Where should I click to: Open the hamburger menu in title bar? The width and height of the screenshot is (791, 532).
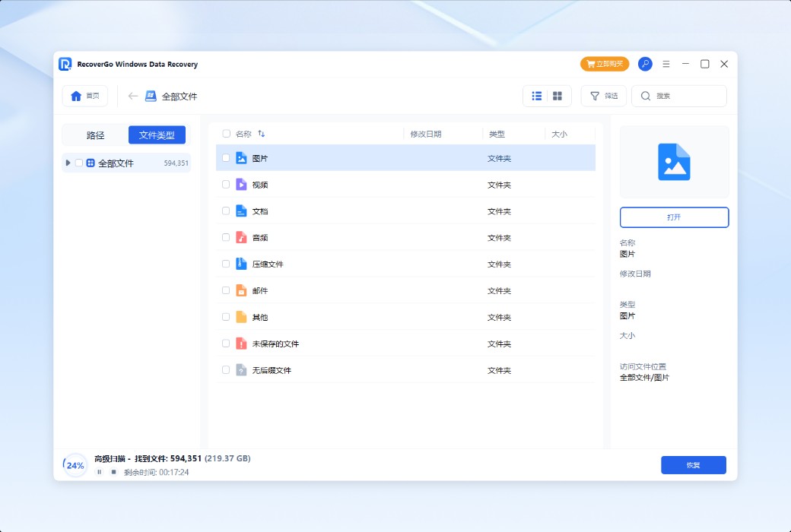[x=666, y=64]
